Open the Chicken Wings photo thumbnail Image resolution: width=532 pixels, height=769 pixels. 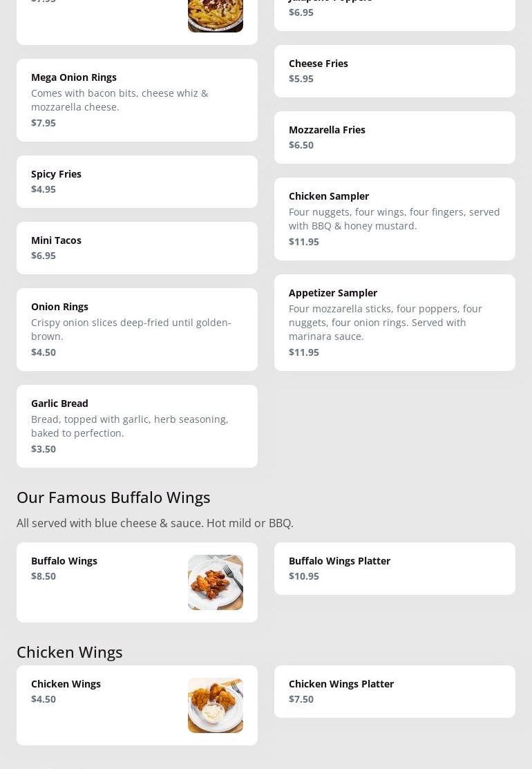[x=216, y=705]
